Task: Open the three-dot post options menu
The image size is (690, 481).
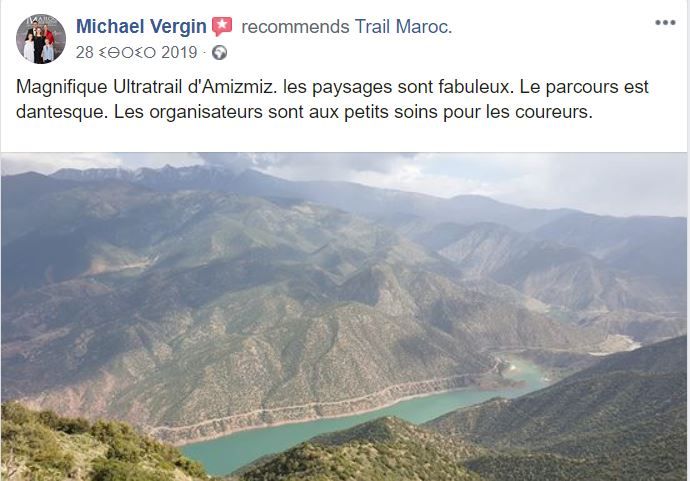Action: pyautogui.click(x=665, y=22)
